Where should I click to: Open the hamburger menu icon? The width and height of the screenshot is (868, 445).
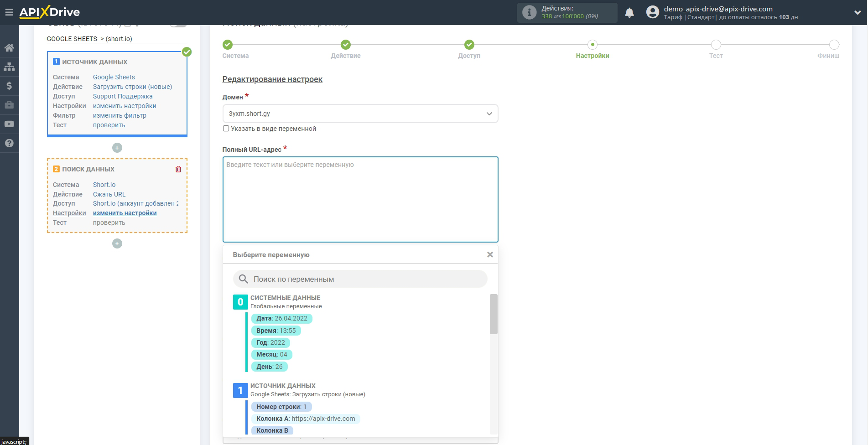tap(9, 12)
